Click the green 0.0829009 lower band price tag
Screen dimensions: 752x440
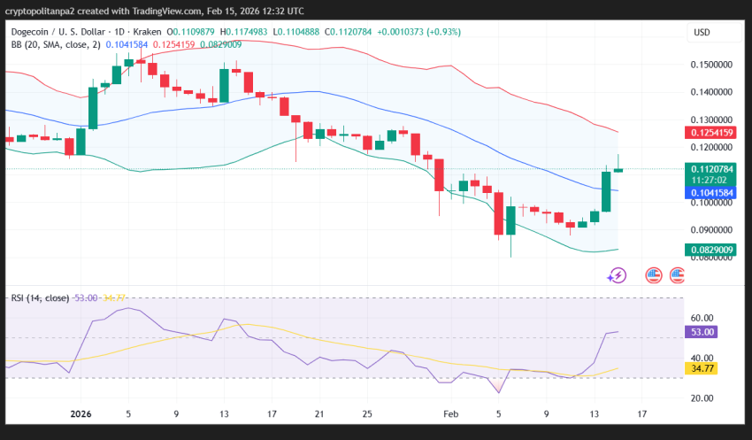coord(712,250)
